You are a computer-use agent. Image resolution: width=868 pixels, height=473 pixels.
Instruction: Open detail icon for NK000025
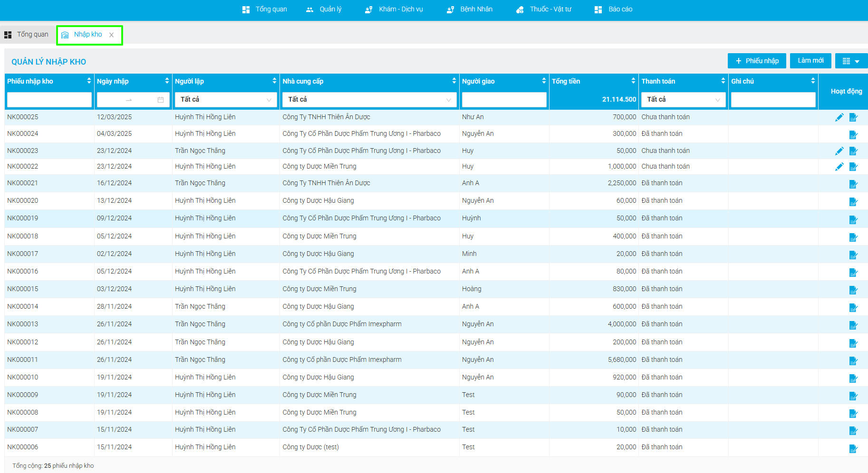coord(853,117)
